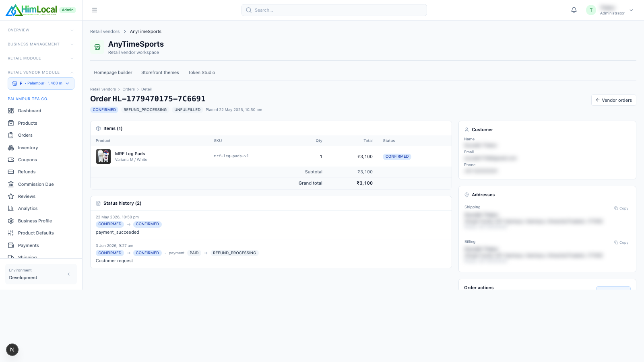This screenshot has height=362, width=644.
Task: Click the Next.js dev indicator button
Action: pyautogui.click(x=12, y=350)
